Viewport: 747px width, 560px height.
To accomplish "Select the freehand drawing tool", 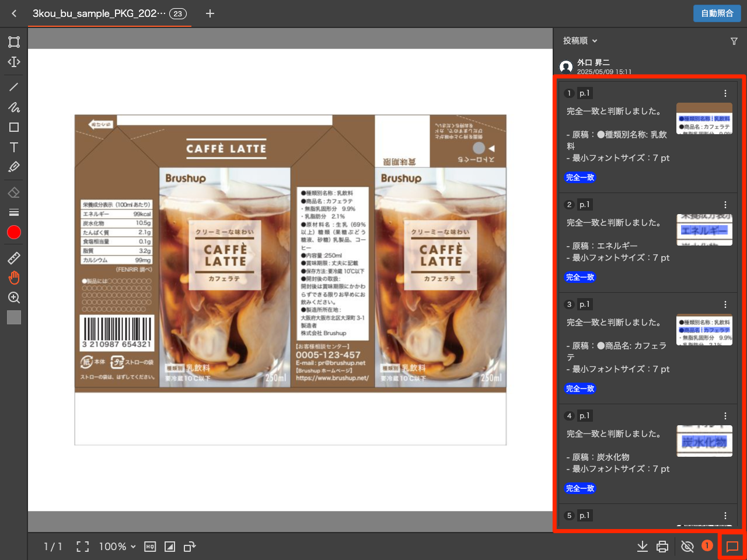I will coord(14,107).
